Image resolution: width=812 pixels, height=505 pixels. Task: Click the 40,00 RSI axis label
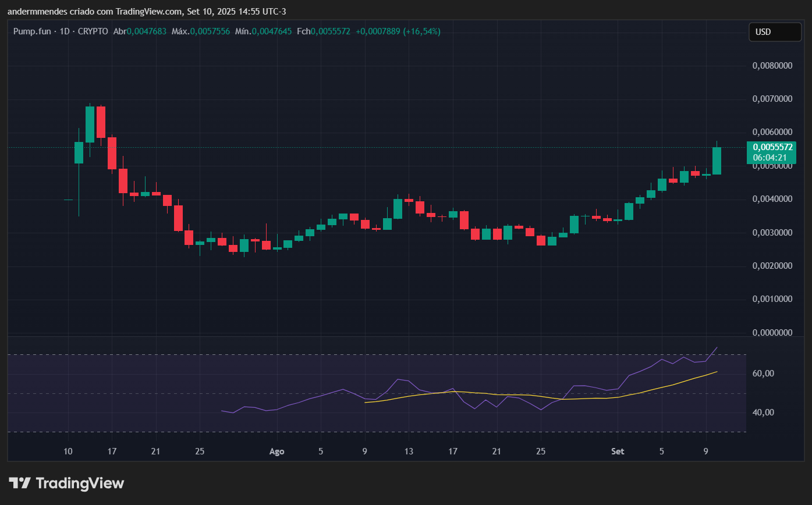click(x=763, y=412)
